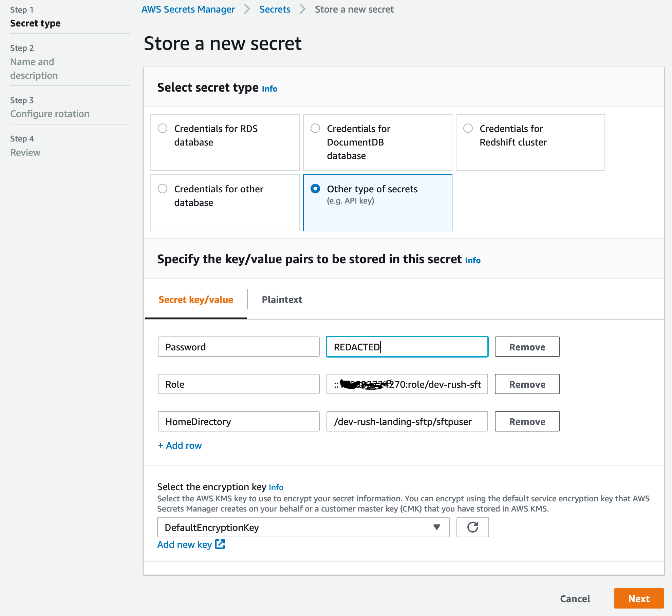Open the DefaultEncryptionKey dropdown
Screen dimensions: 672x616
[303, 527]
